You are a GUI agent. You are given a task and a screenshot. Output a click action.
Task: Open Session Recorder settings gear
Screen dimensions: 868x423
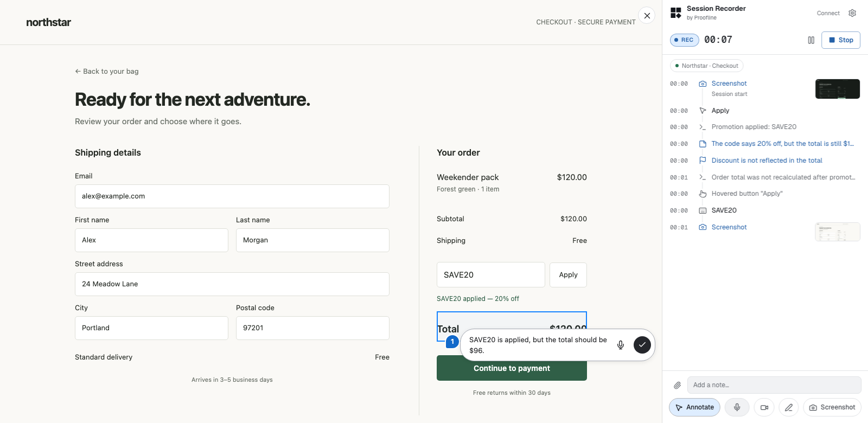click(852, 13)
